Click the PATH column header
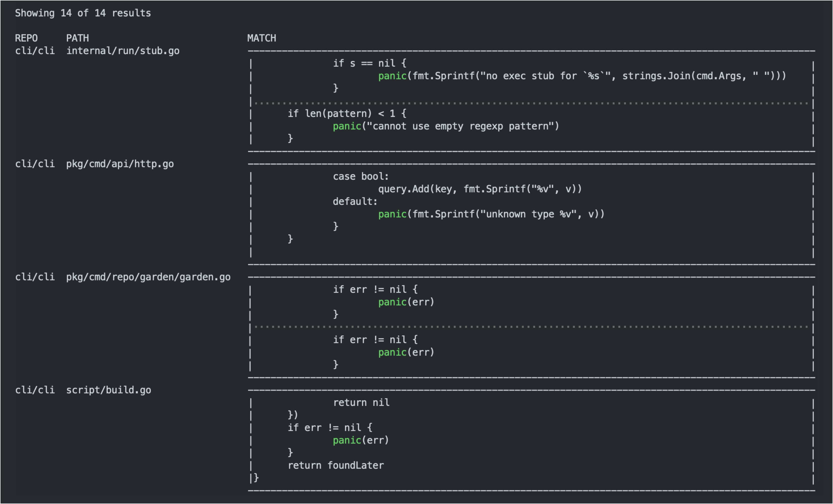Image resolution: width=833 pixels, height=504 pixels. 77,38
